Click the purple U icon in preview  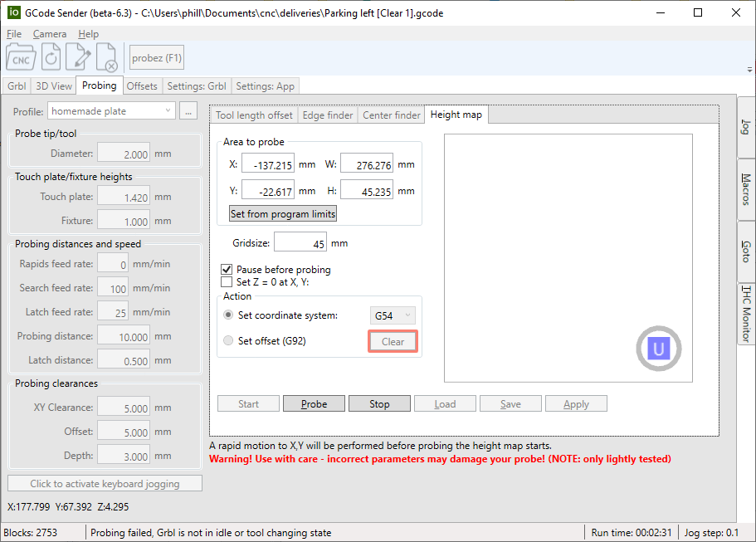pyautogui.click(x=658, y=349)
